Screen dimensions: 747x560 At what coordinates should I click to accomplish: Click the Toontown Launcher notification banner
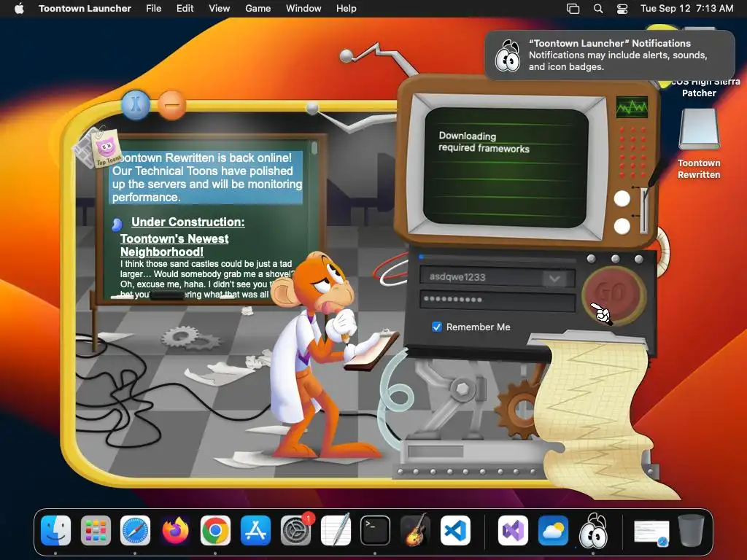609,55
